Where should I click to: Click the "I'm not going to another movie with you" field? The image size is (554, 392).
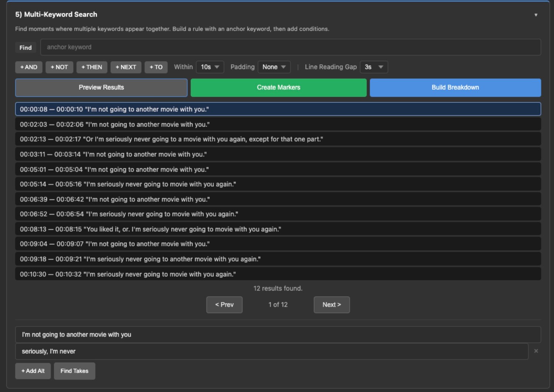pyautogui.click(x=278, y=335)
